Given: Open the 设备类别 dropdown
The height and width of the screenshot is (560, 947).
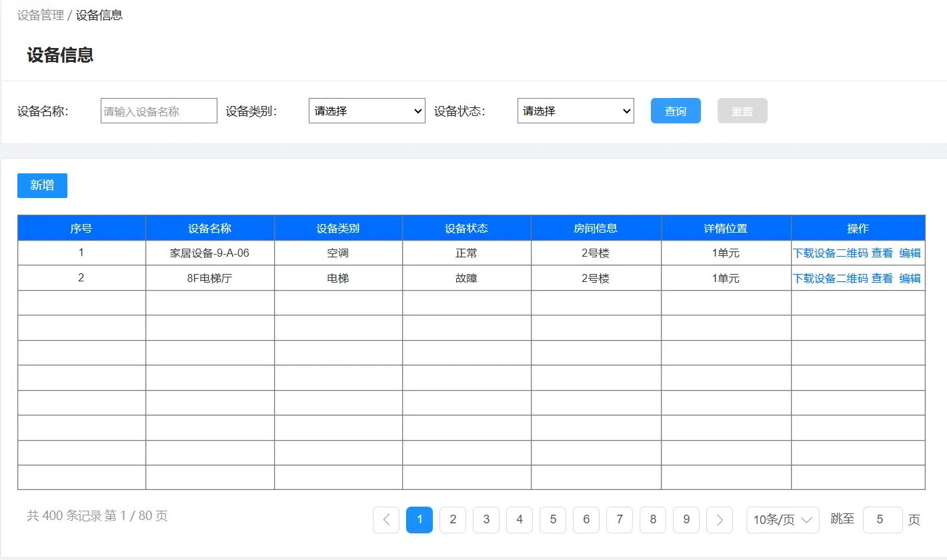Looking at the screenshot, I should pos(367,111).
